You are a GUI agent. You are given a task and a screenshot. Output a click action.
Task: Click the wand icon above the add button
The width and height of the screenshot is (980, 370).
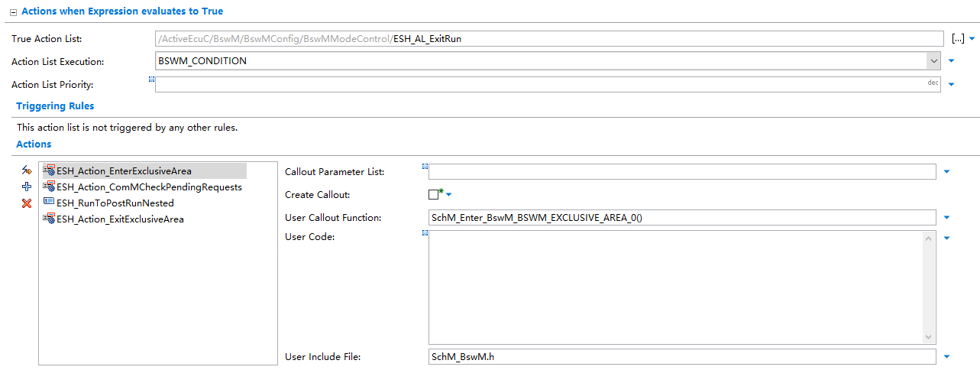27,170
